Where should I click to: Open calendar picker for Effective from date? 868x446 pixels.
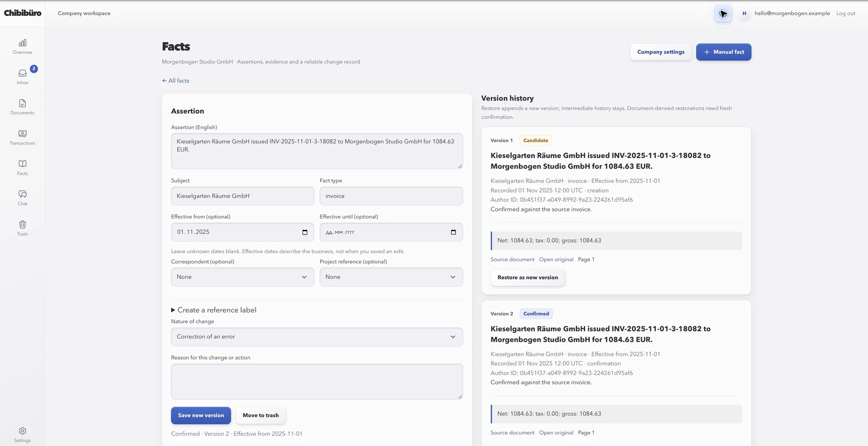[x=305, y=232]
